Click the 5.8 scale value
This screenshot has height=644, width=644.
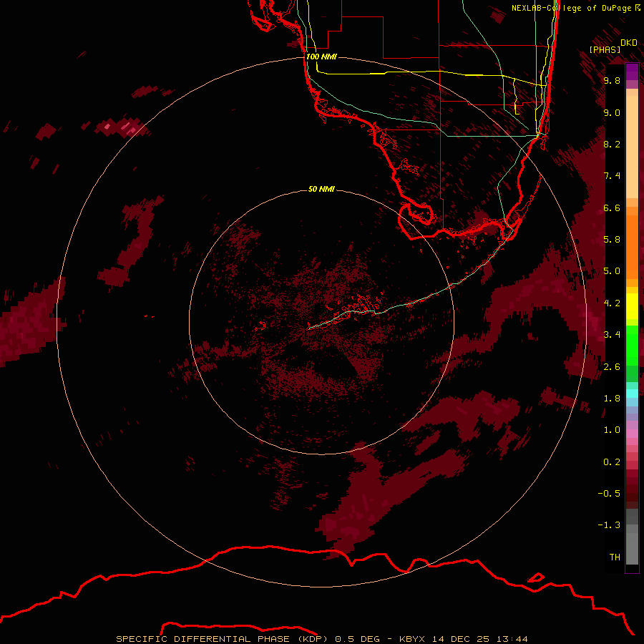pos(612,240)
